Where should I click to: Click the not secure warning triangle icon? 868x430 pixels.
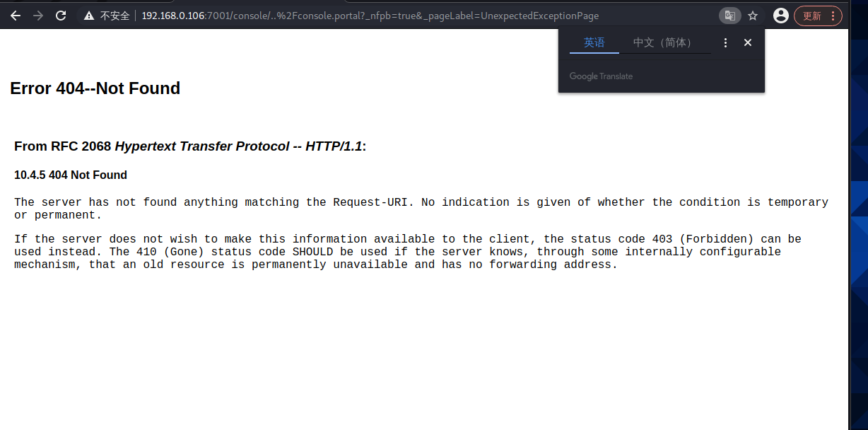(x=89, y=16)
